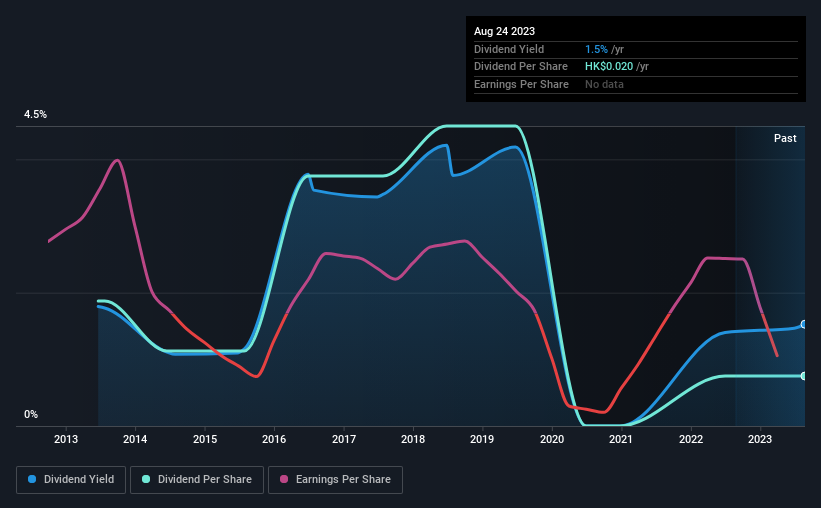The height and width of the screenshot is (508, 821).
Task: Click the 2019 x-axis label
Action: [482, 439]
